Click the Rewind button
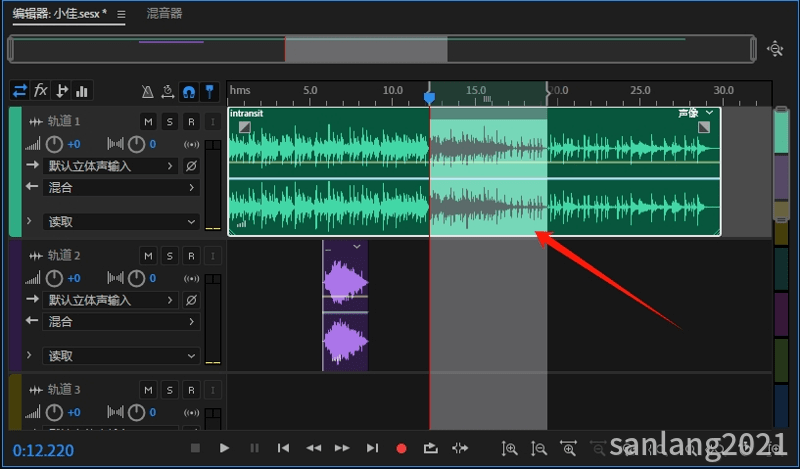The height and width of the screenshot is (469, 800). pos(313,449)
